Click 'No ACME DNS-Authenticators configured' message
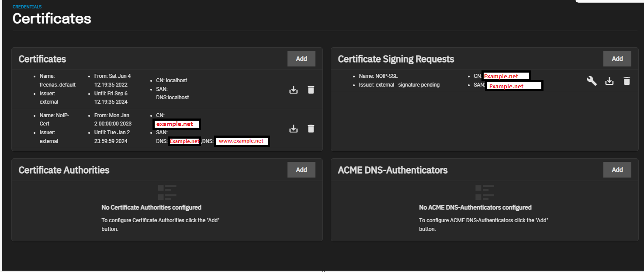The width and height of the screenshot is (644, 272). pos(475,207)
